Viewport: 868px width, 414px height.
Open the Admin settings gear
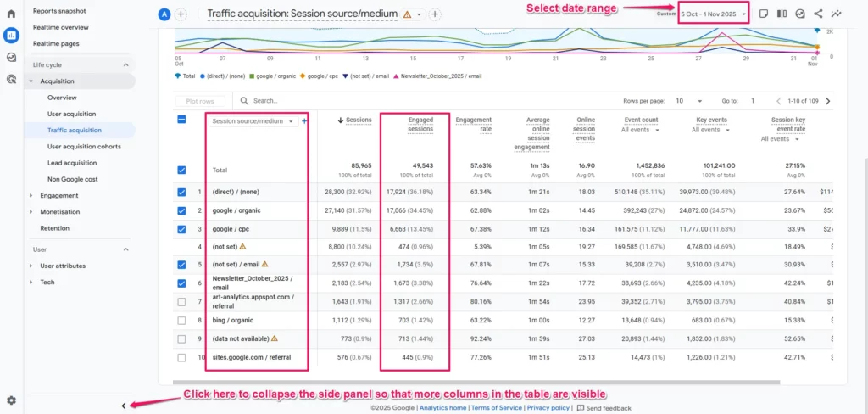pyautogui.click(x=11, y=400)
